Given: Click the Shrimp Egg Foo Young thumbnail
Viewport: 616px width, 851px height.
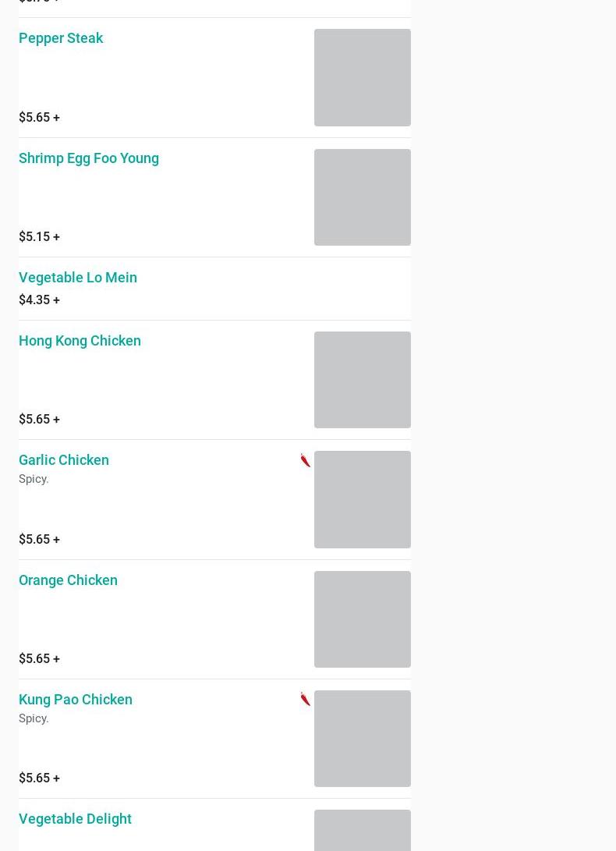Looking at the screenshot, I should [362, 197].
